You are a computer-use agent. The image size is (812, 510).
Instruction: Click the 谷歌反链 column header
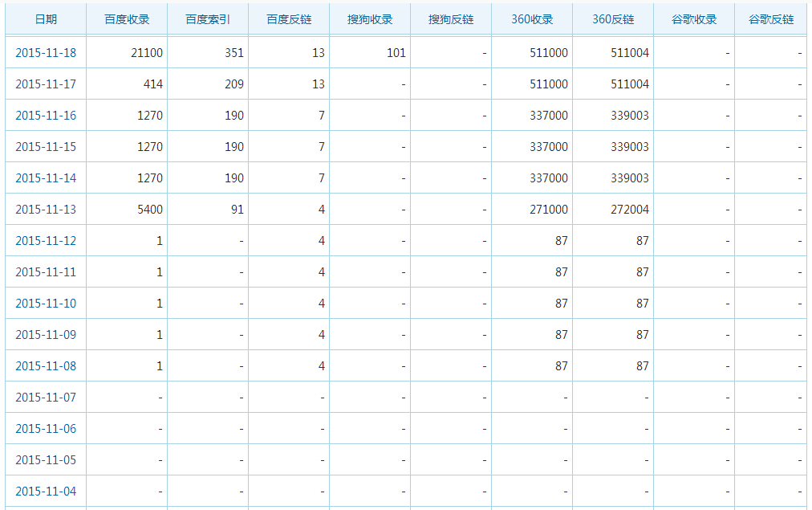coord(771,19)
